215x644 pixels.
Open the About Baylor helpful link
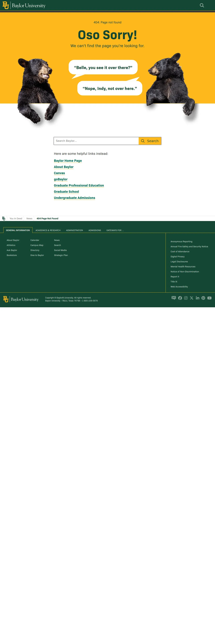[x=64, y=167]
